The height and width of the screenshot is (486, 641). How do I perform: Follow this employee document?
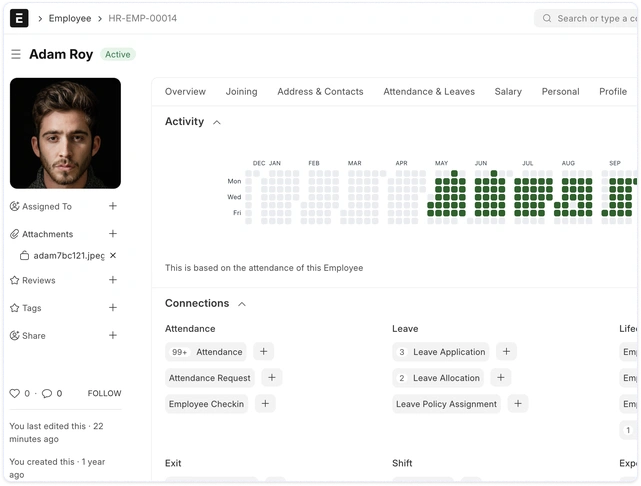(x=104, y=393)
